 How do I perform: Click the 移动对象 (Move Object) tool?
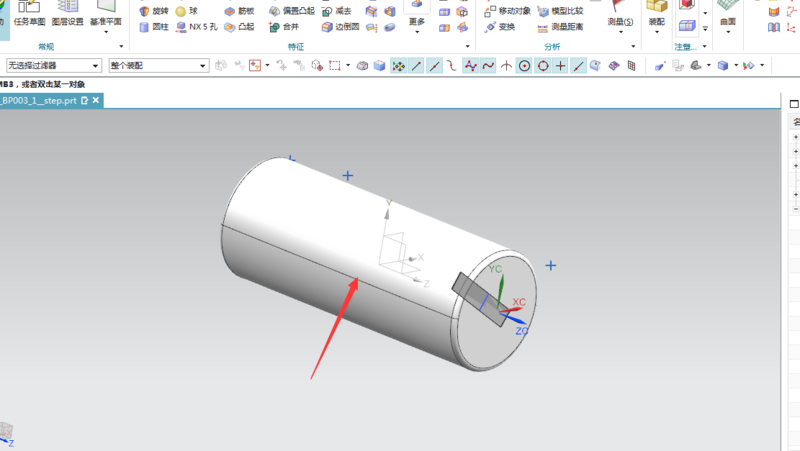(508, 11)
